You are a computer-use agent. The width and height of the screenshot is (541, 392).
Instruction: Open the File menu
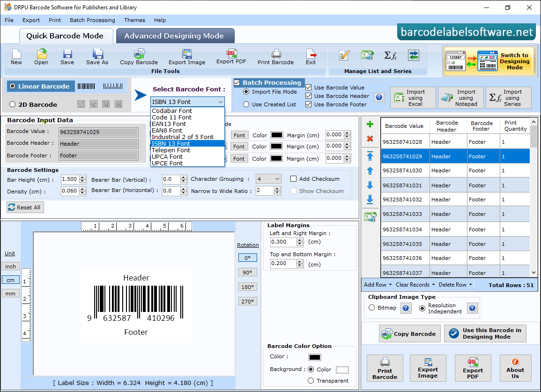[9, 20]
